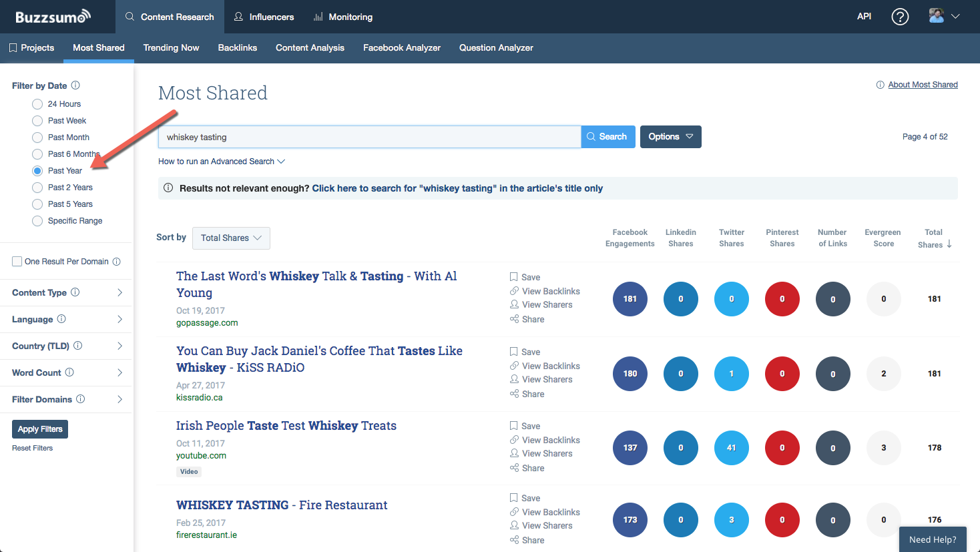Click the Content Type info icon

75,292
